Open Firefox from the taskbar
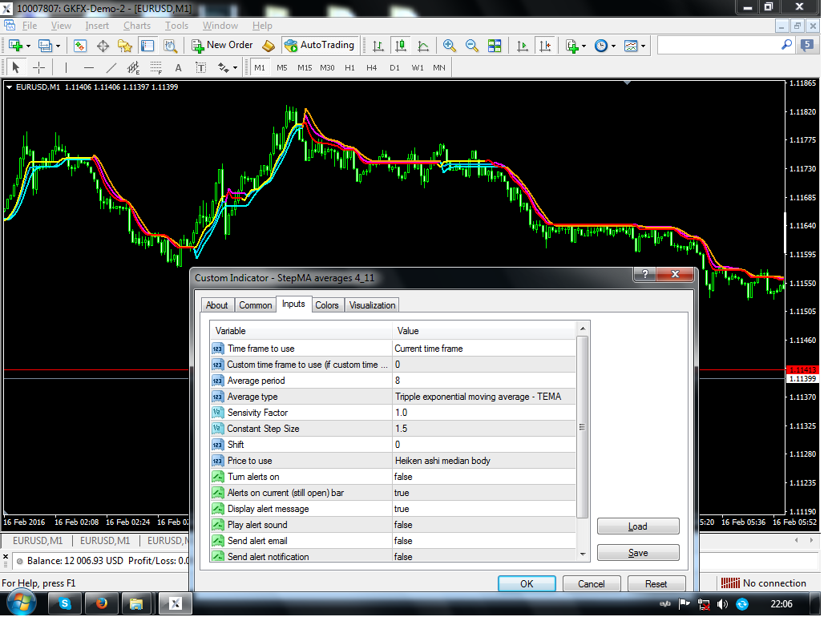The image size is (840, 625). pos(101,604)
